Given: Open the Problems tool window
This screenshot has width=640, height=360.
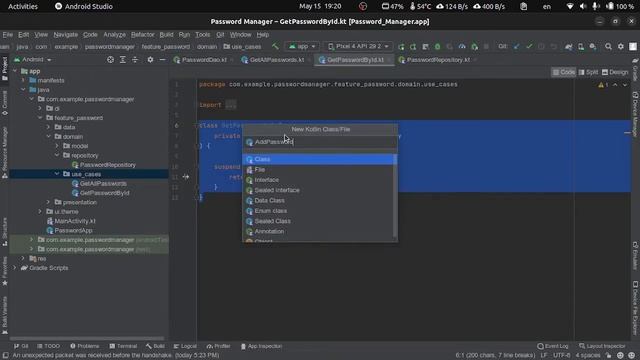Looking at the screenshot, I should [84, 346].
